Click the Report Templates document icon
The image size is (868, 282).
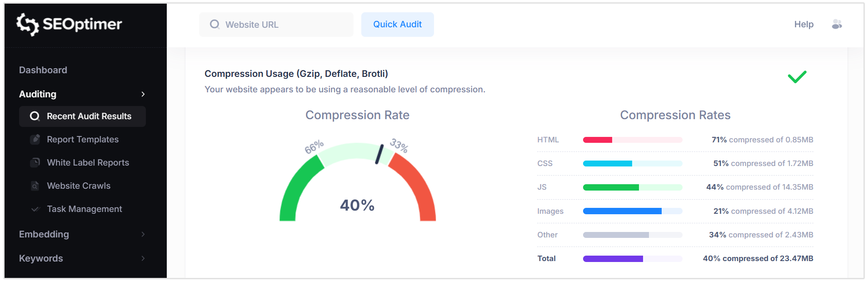click(35, 139)
